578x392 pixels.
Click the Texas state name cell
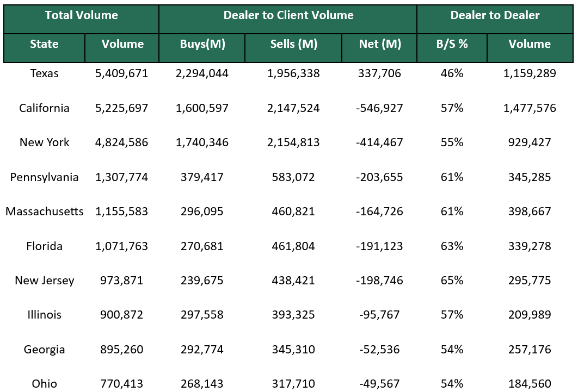(44, 73)
